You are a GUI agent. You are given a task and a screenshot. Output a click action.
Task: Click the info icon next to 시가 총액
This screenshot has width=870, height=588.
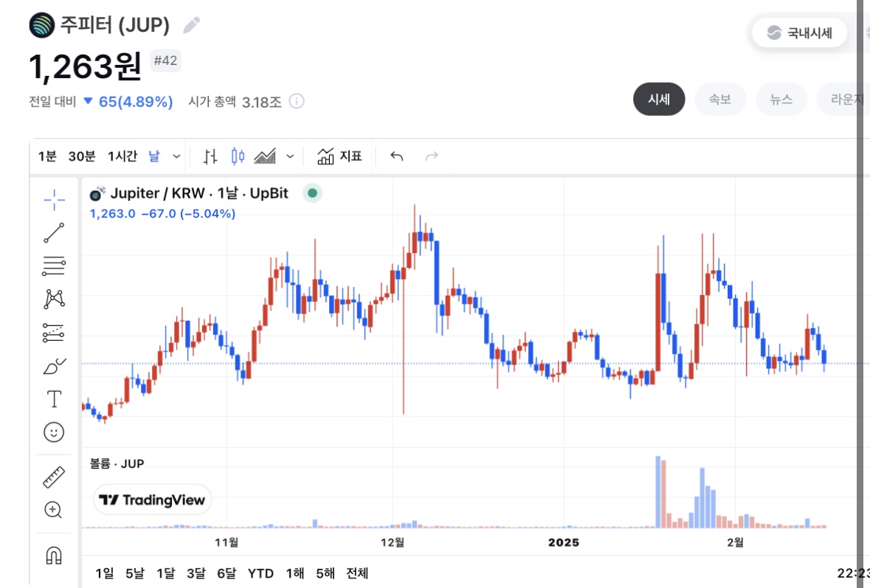[x=297, y=102]
